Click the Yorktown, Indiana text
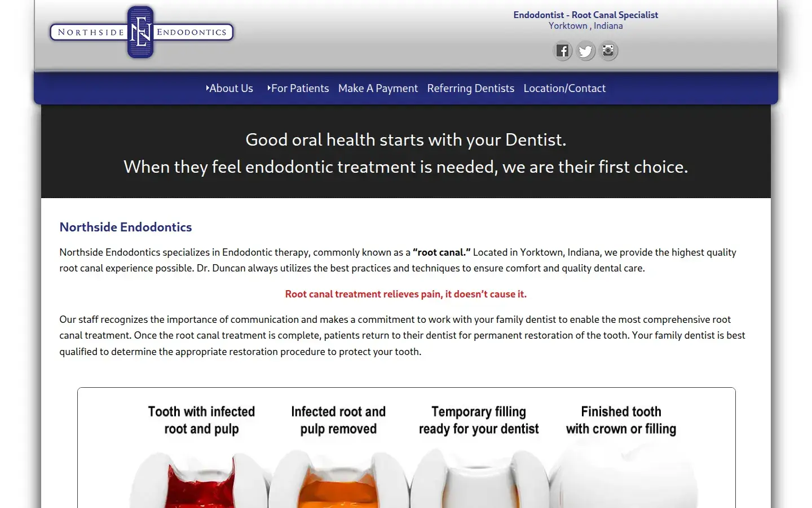Screen dimensions: 812x508 585,26
